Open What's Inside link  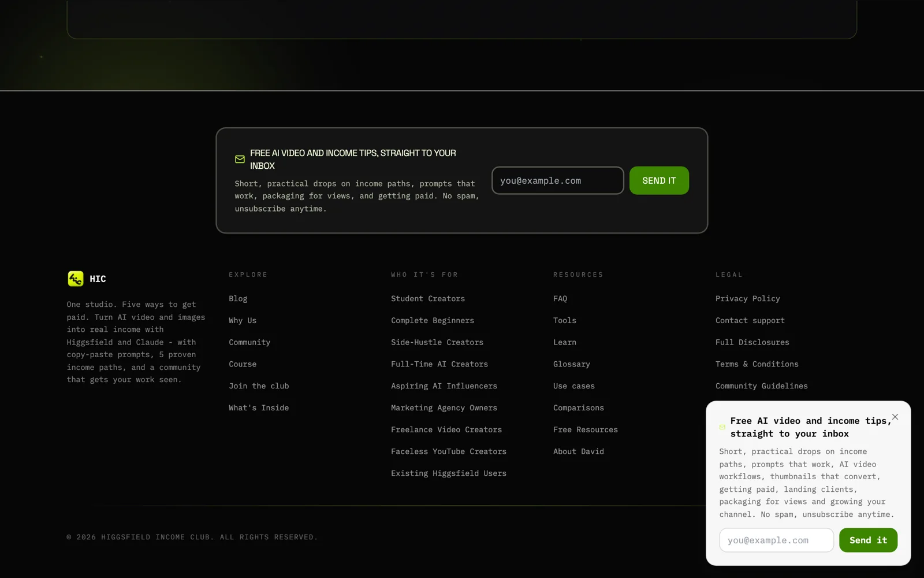click(259, 408)
